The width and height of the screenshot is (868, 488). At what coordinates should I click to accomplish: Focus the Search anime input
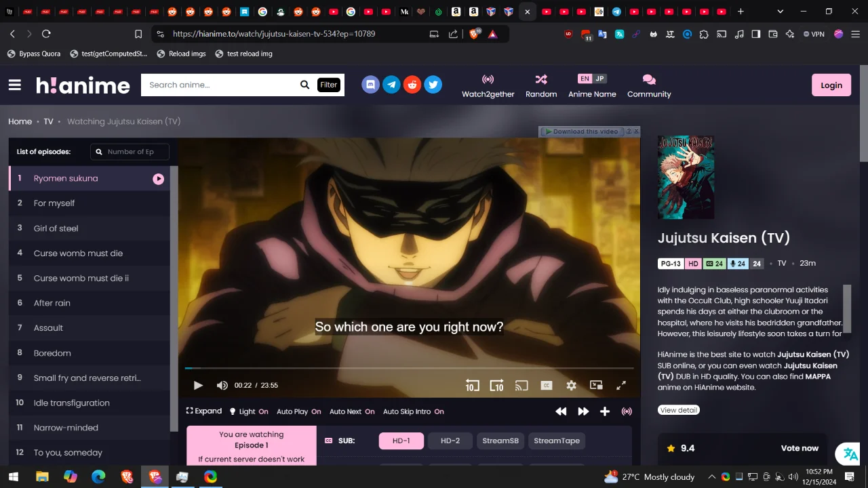click(220, 85)
